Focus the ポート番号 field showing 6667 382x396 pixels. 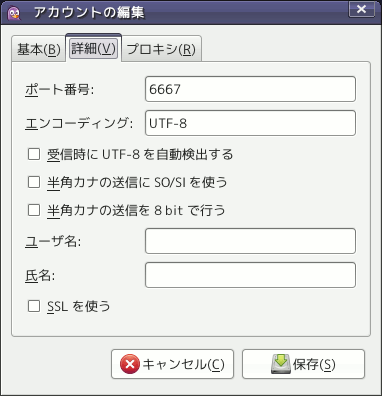(250, 89)
